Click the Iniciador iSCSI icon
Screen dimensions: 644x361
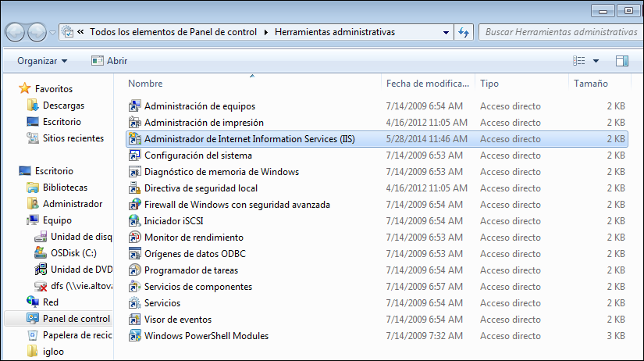[x=135, y=221]
